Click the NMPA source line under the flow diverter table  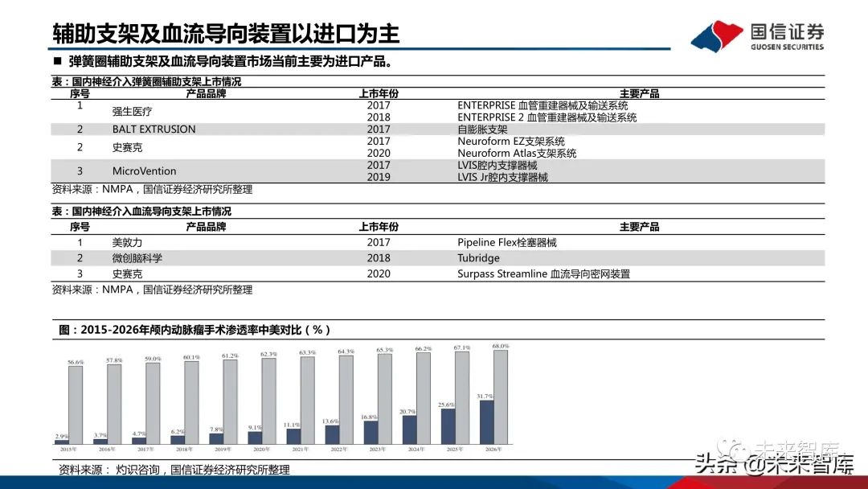click(152, 290)
